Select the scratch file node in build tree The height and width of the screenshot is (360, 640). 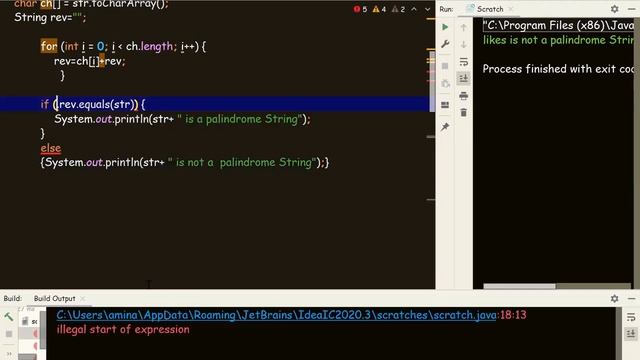coord(30,322)
